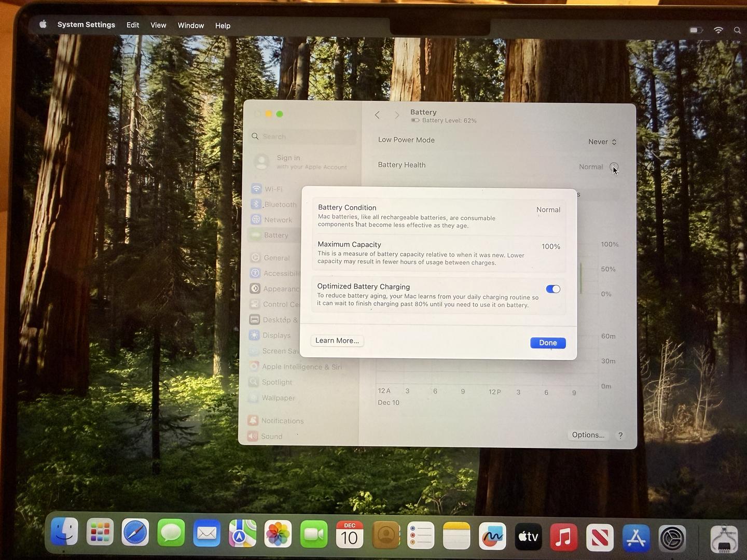This screenshot has width=747, height=560.
Task: Open Messages from the Dock
Action: 171,533
